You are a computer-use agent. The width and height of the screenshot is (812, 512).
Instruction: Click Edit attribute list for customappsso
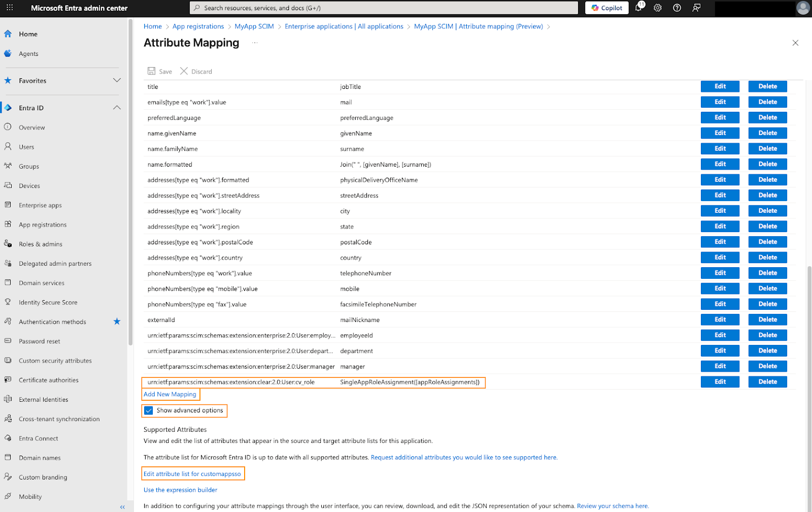click(x=192, y=474)
